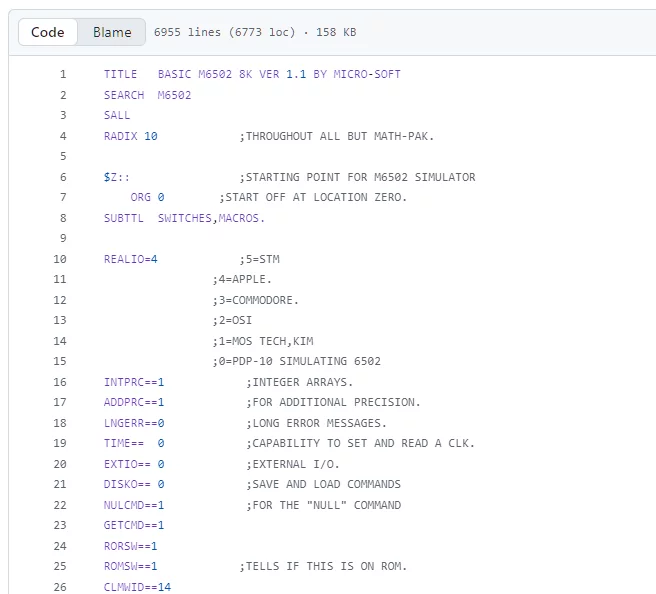656x594 pixels.
Task: Click 'TIME==' on line 19
Action: click(x=124, y=443)
